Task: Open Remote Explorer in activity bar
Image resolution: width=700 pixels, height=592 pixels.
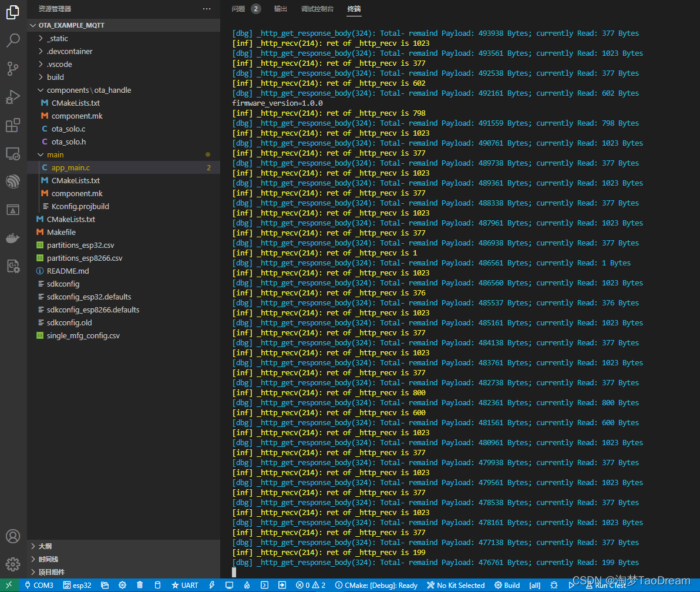Action: coord(13,154)
